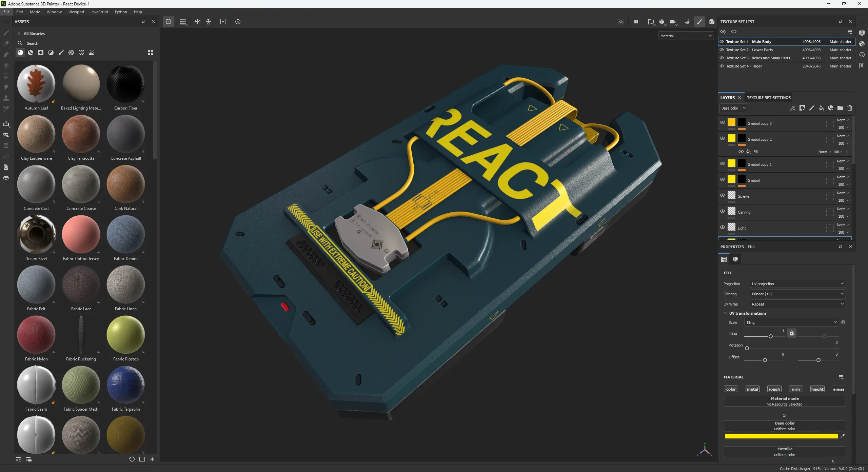Delete the selected layer with trash icon
The image size is (868, 472).
click(x=850, y=108)
